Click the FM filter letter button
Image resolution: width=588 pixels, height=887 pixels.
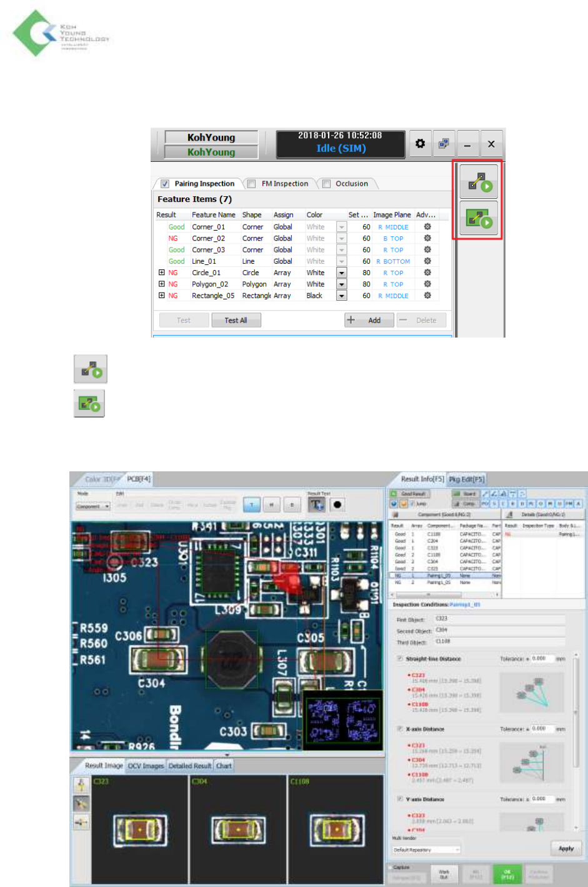[569, 503]
